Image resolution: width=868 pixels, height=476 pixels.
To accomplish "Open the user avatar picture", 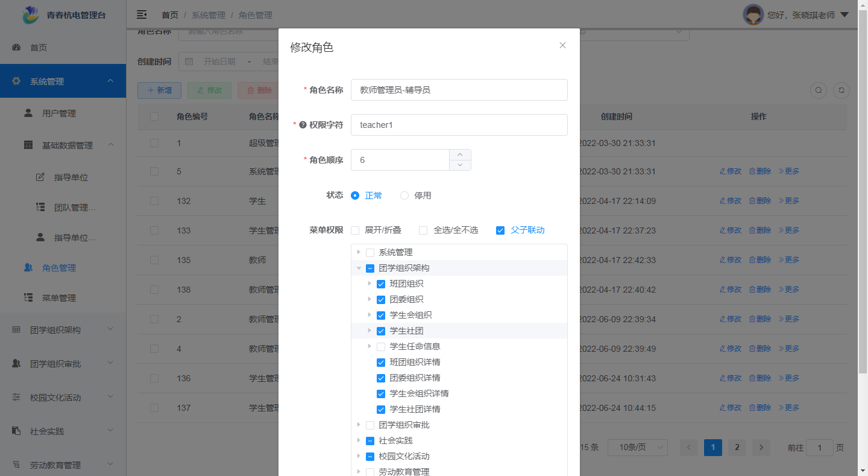I will pyautogui.click(x=753, y=14).
